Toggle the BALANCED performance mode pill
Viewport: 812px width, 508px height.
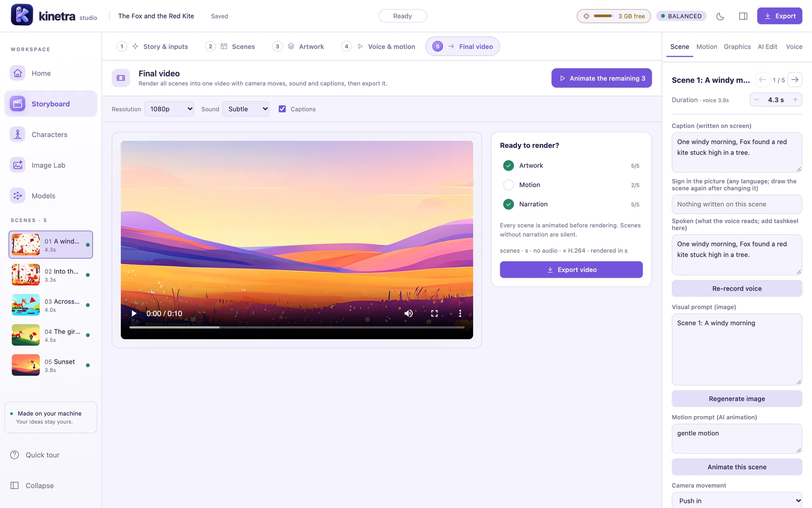[681, 16]
